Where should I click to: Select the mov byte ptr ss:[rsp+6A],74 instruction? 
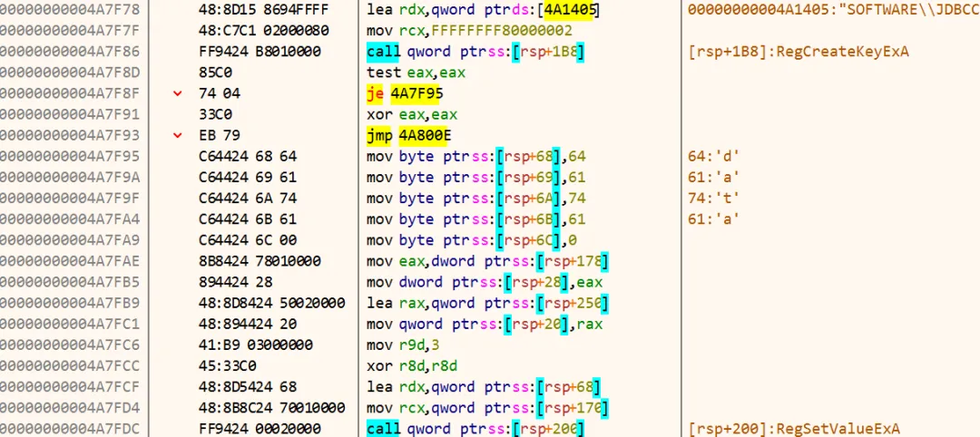tap(477, 199)
